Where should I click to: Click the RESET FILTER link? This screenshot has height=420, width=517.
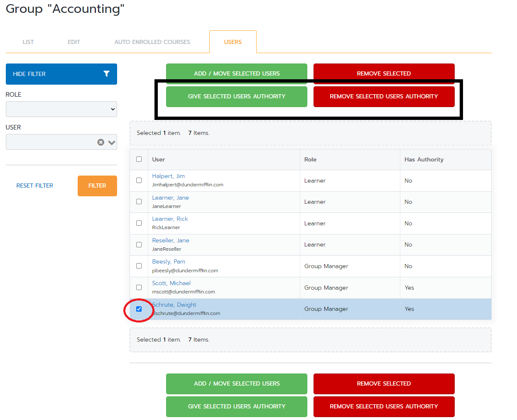pyautogui.click(x=34, y=186)
